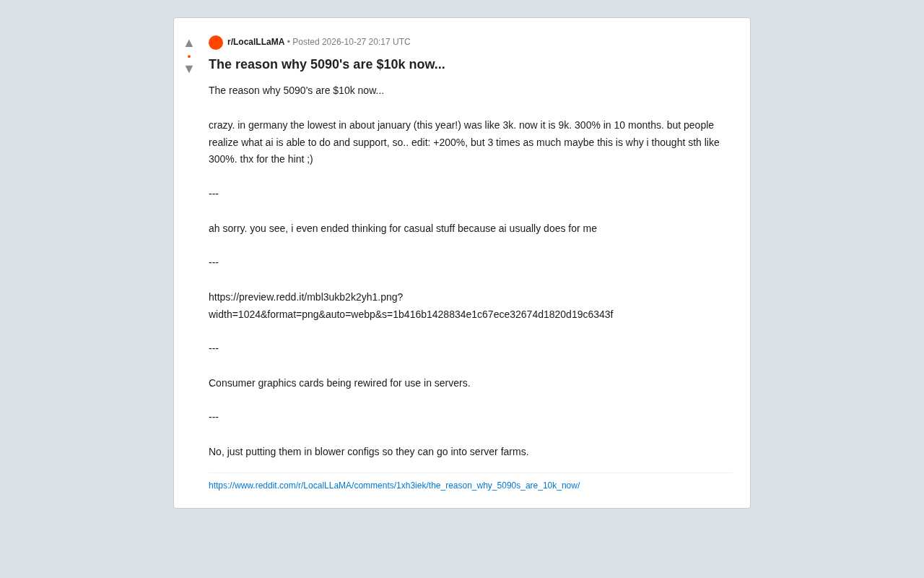Click the '---' separator above 'ah sorry'
This screenshot has height=578, width=924.
point(214,194)
